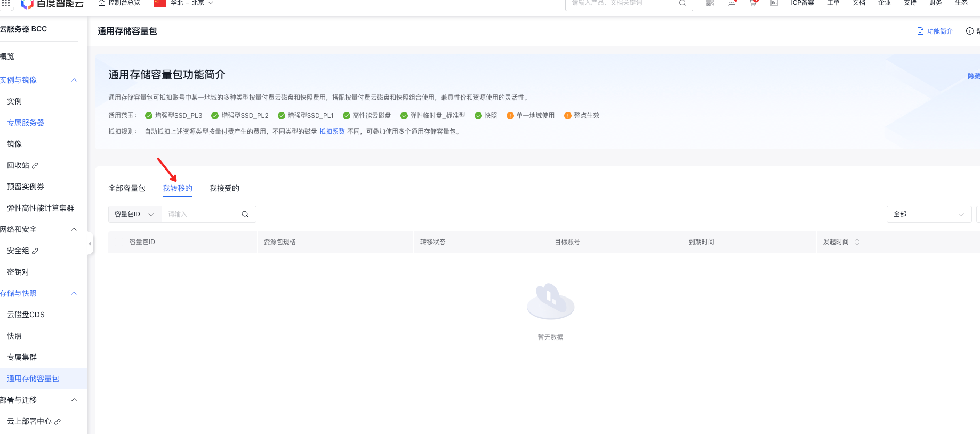The image size is (980, 434).
Task: Click the 功能简介 link
Action: pyautogui.click(x=935, y=31)
